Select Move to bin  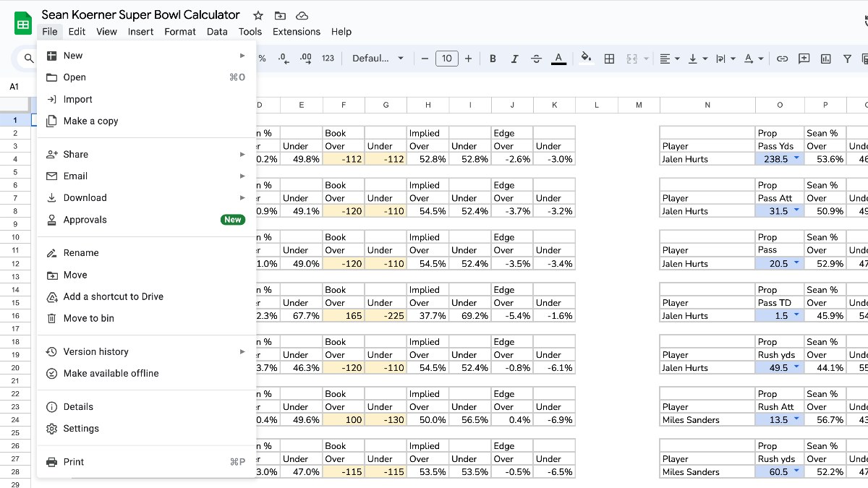click(147, 318)
